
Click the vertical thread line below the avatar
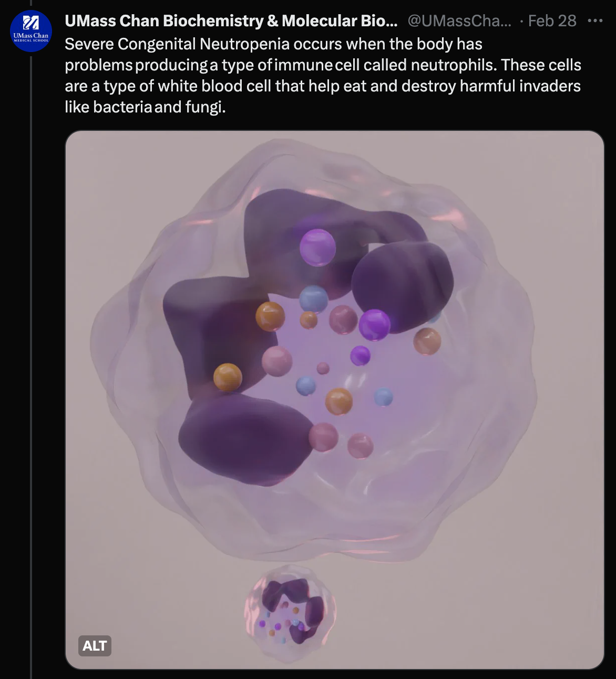click(x=31, y=368)
